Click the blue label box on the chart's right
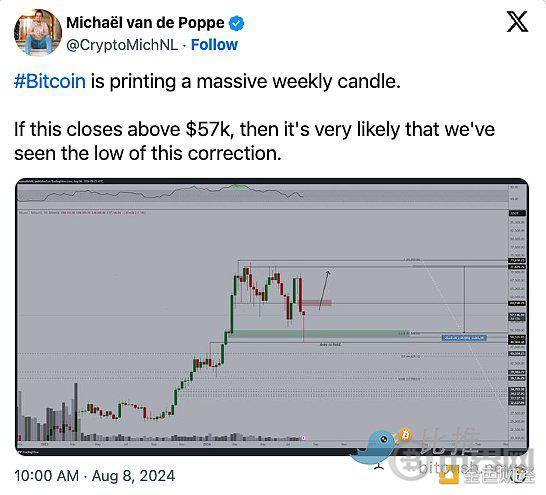The height and width of the screenshot is (495, 546). [464, 337]
